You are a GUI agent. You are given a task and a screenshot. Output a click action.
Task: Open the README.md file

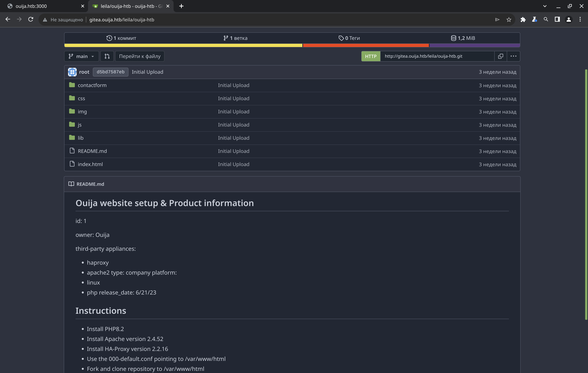92,151
